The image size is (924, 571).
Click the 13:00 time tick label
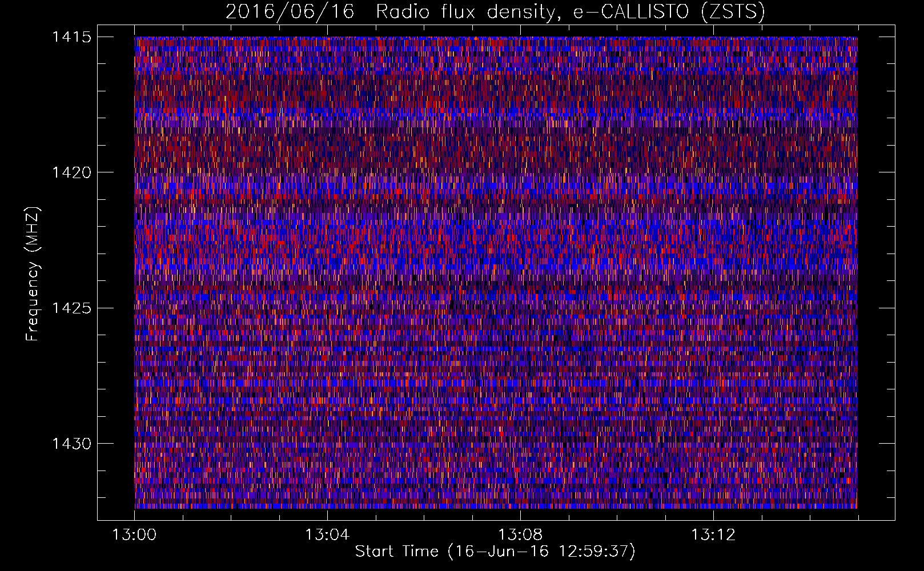point(134,535)
